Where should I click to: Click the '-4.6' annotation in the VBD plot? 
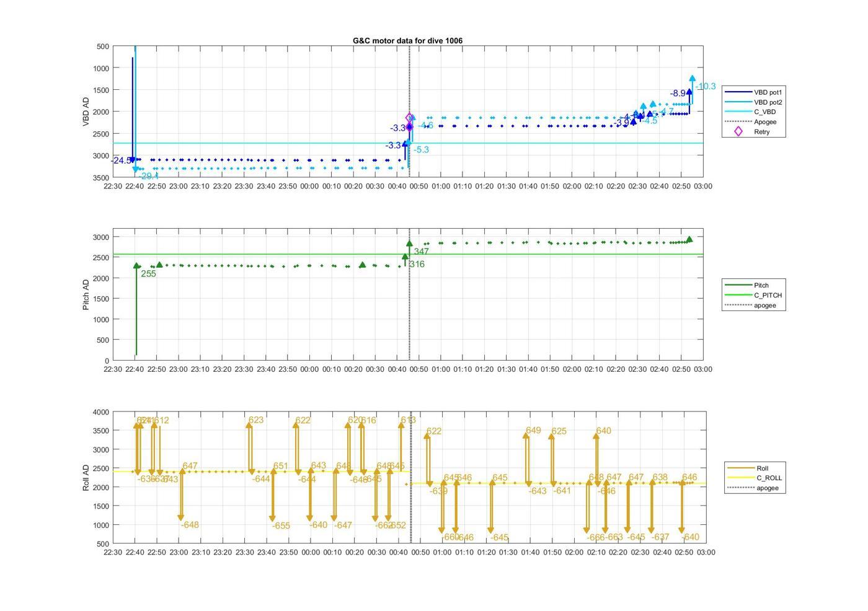coord(425,126)
